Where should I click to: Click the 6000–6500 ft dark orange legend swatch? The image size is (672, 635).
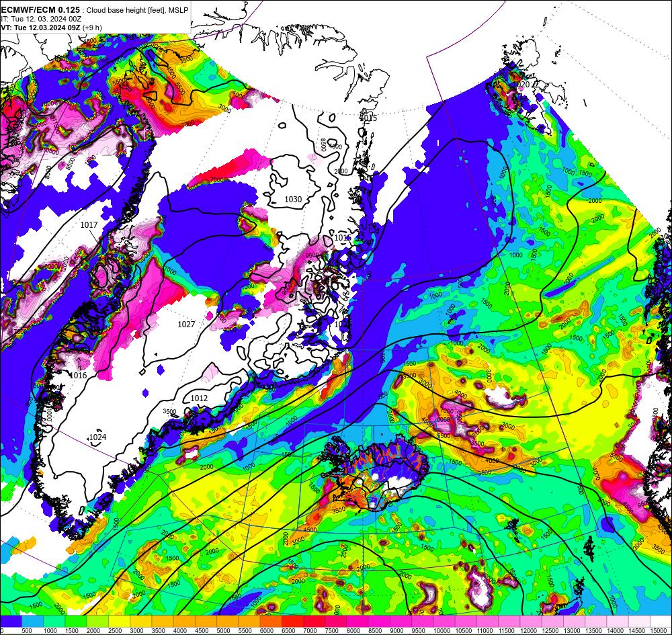point(271,622)
